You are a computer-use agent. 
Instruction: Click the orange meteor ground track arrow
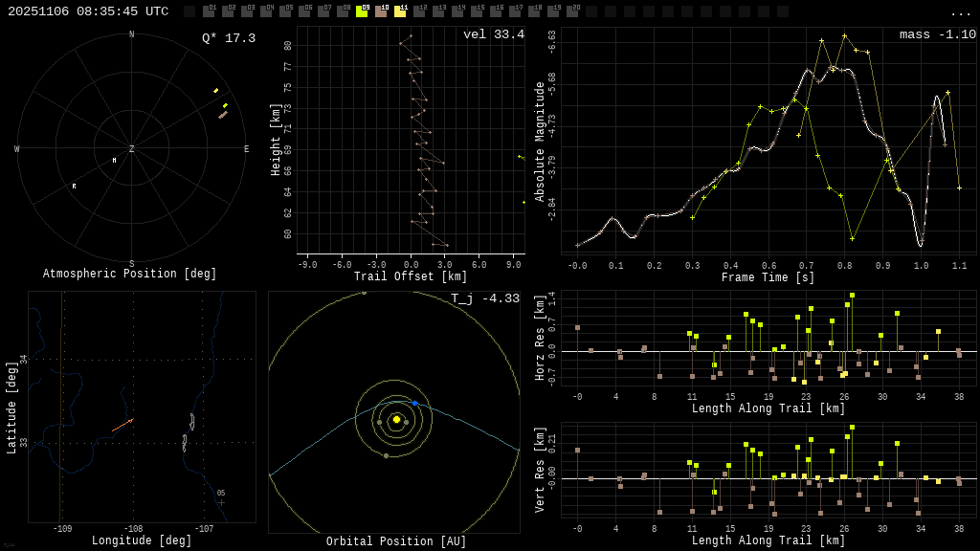tap(122, 425)
